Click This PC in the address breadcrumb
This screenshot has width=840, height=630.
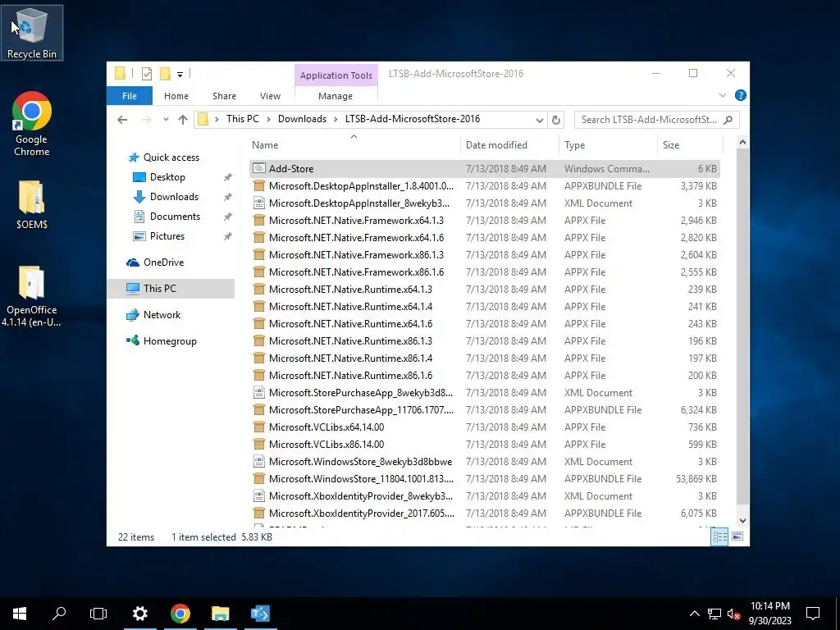click(x=242, y=119)
